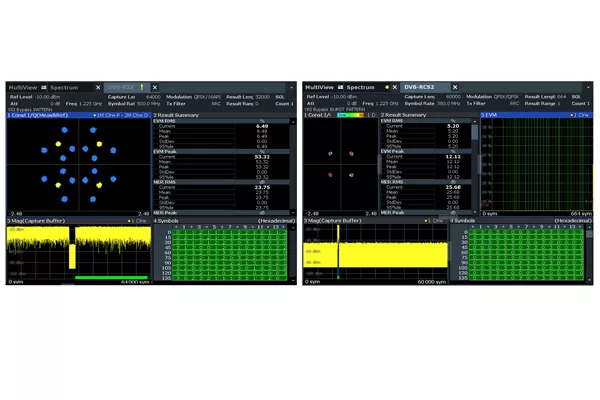Click (Hexadecimal) label in left Symbols window
Image resolution: width=600 pixels, height=400 pixels.
coord(276,221)
